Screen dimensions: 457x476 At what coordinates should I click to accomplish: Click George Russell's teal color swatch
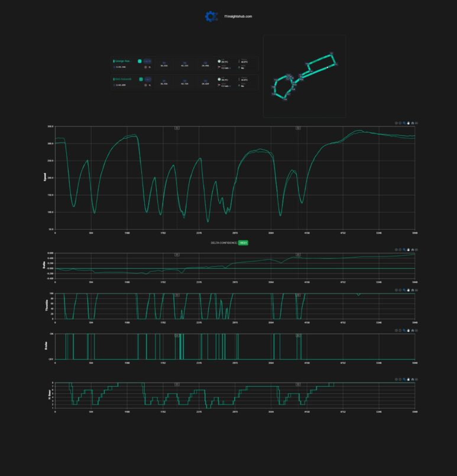(x=140, y=61)
